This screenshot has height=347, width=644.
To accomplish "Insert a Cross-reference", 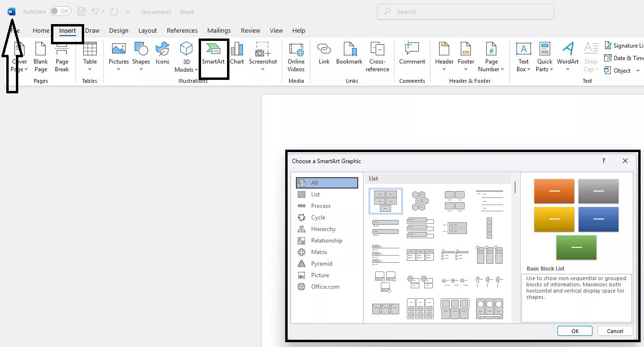I will 378,57.
